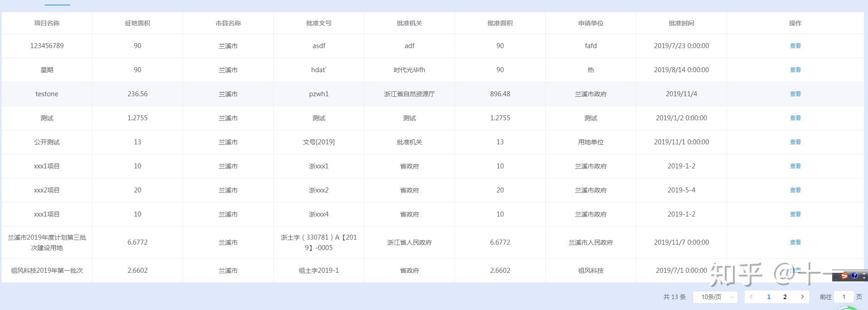Click the 2019-5-4 date cell
The image size is (868, 310).
pyautogui.click(x=681, y=190)
